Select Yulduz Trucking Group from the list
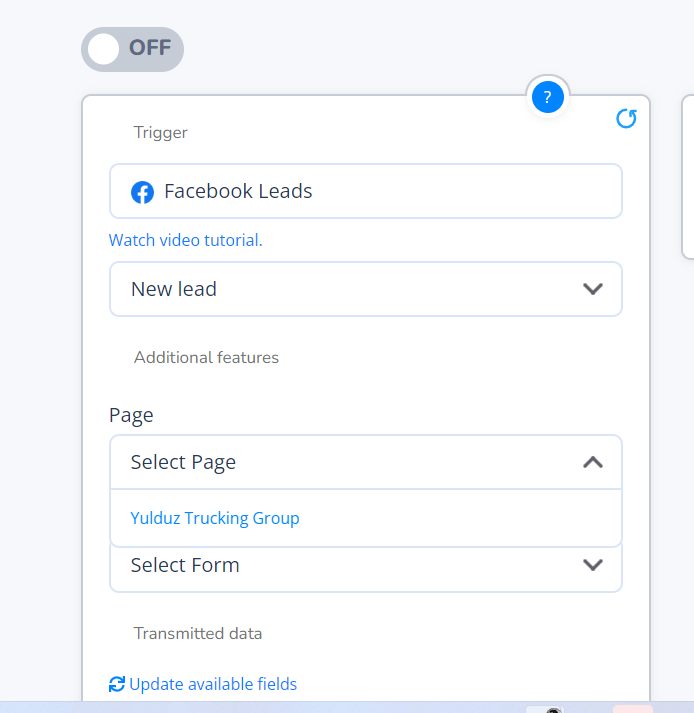694x713 pixels. point(215,518)
